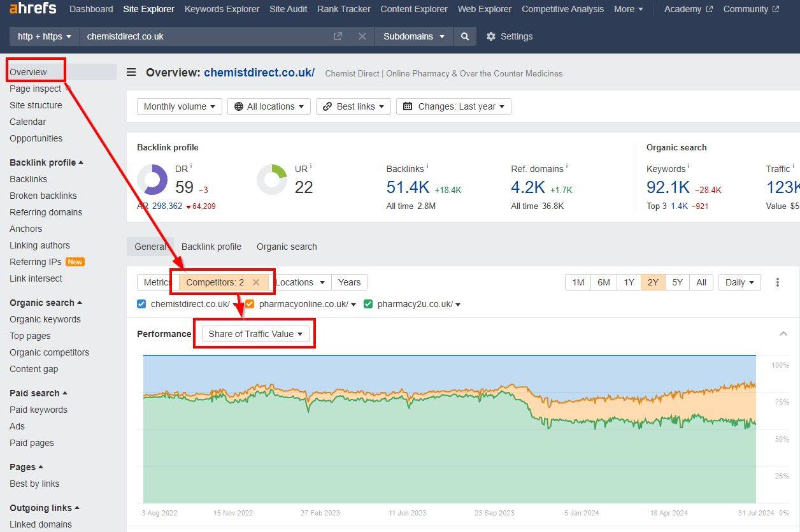Image resolution: width=800 pixels, height=532 pixels.
Task: Select the General tab
Action: 150,247
